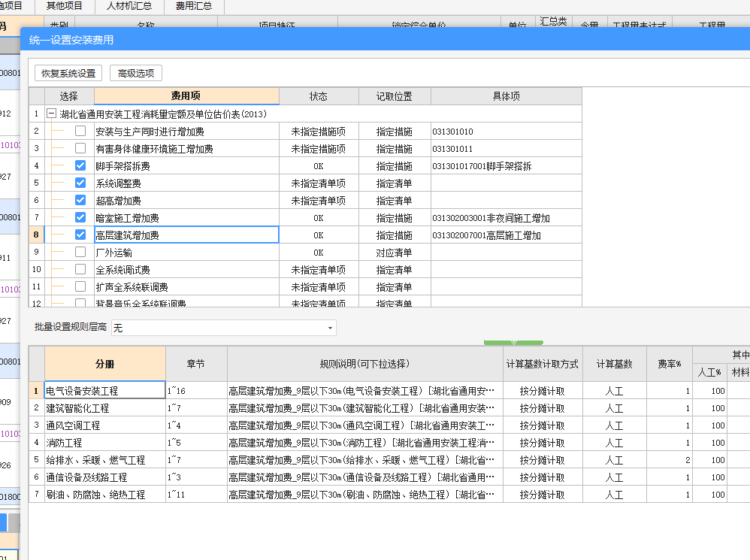
Task: Enable the 扩声全系统联调费 checkbox
Action: tap(80, 286)
